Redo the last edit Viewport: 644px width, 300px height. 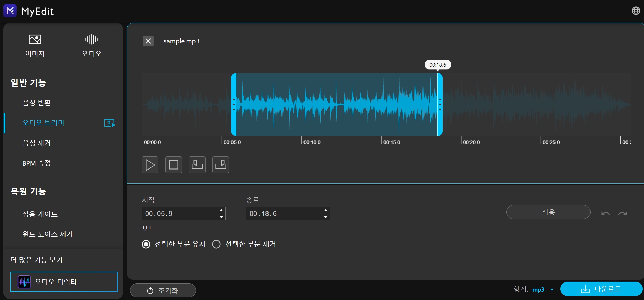click(622, 214)
